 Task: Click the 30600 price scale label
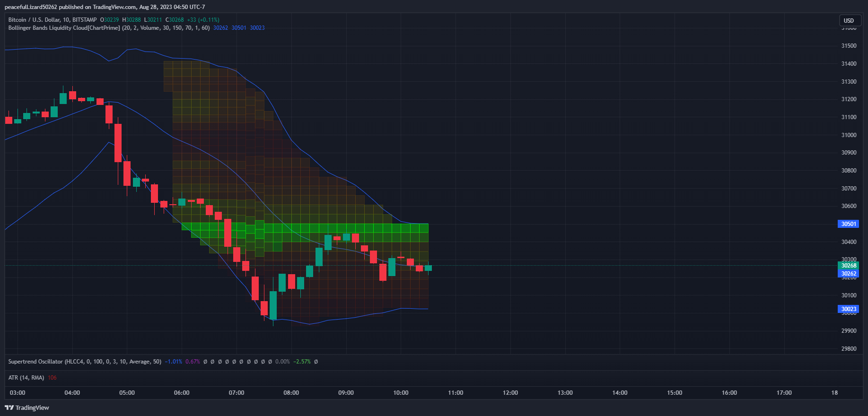pyautogui.click(x=849, y=206)
